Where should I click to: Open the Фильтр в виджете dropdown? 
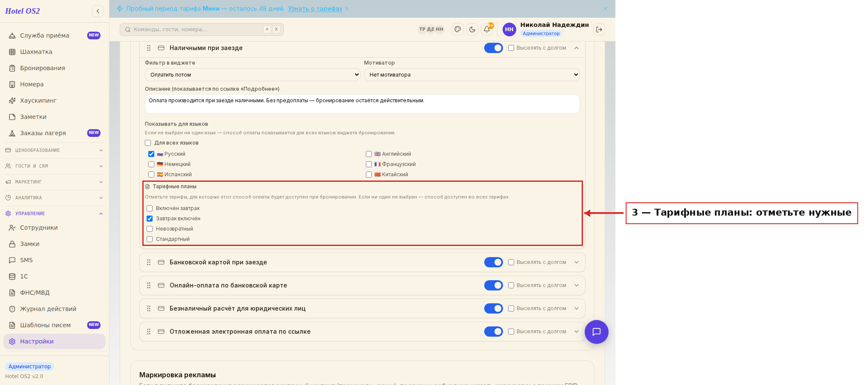pos(253,75)
